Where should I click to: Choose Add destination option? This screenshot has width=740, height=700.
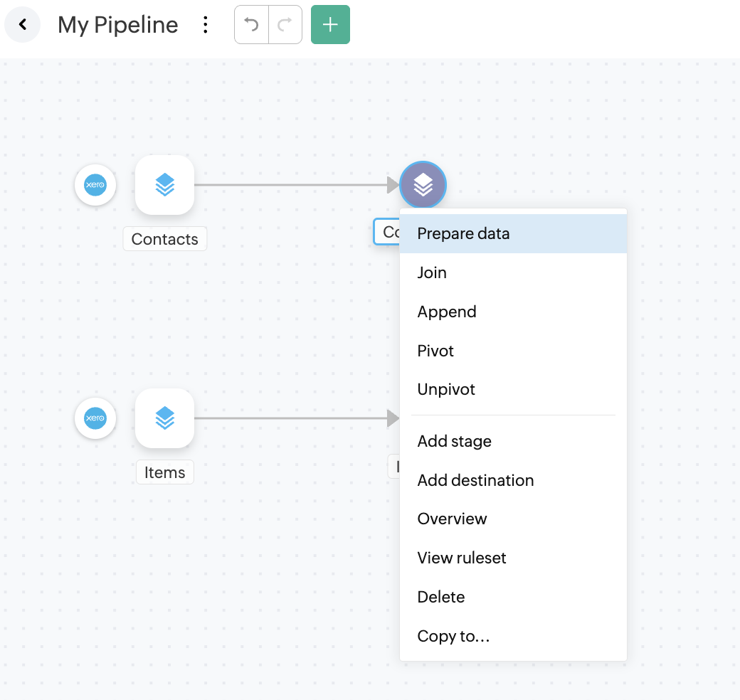pyautogui.click(x=475, y=480)
